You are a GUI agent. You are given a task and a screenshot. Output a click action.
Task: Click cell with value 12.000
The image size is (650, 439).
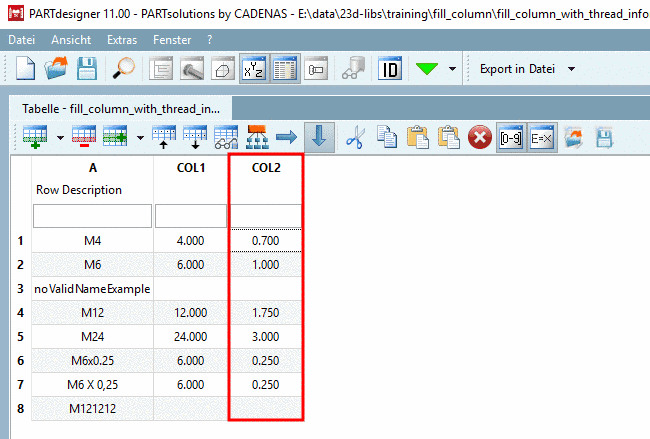[x=191, y=313]
